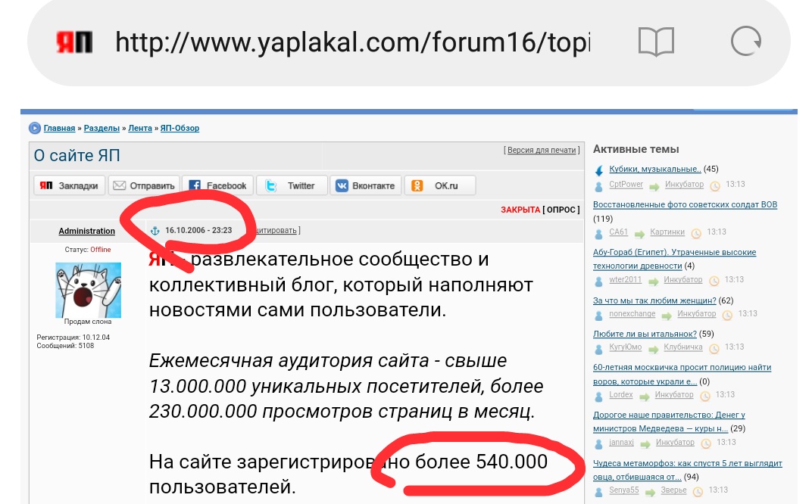Image resolution: width=812 pixels, height=504 pixels.
Task: Click the цитировать quote link
Action: pos(276,230)
